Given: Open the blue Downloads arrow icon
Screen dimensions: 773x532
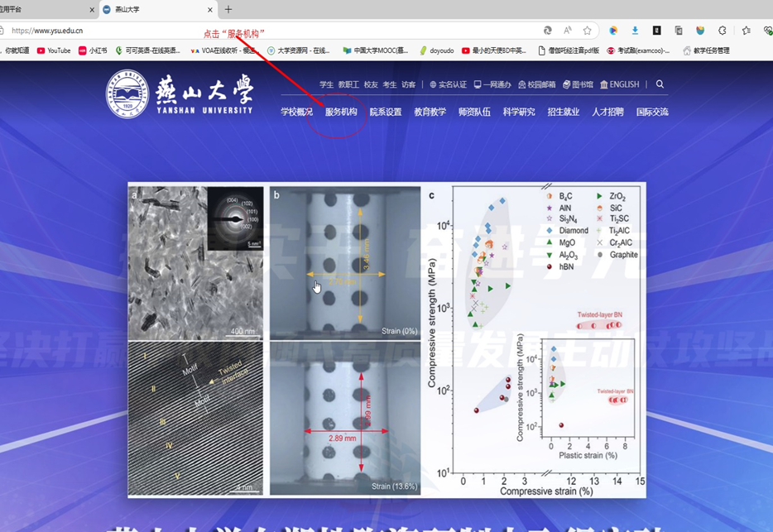Looking at the screenshot, I should point(635,31).
